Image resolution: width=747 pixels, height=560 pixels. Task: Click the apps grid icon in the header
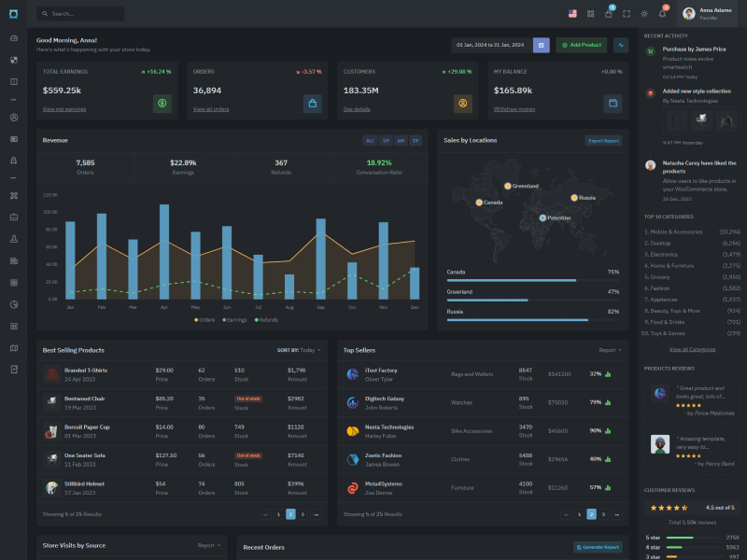click(x=590, y=14)
